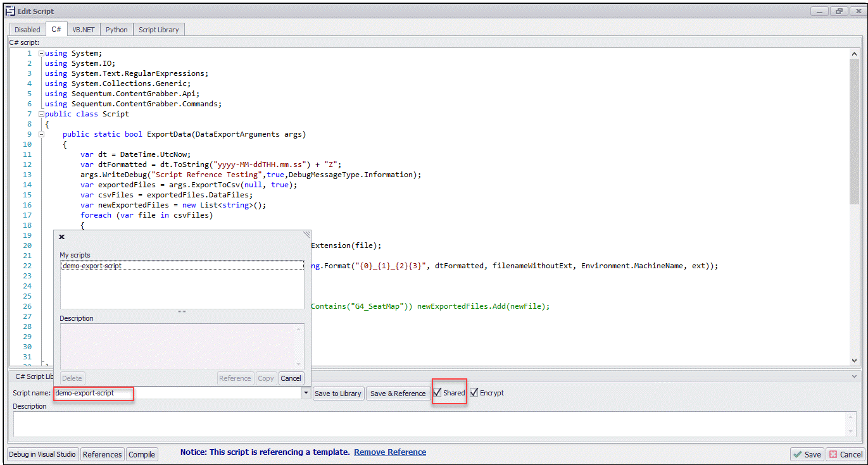
Task: Collapse the ExportData method fold icon
Action: (41, 134)
